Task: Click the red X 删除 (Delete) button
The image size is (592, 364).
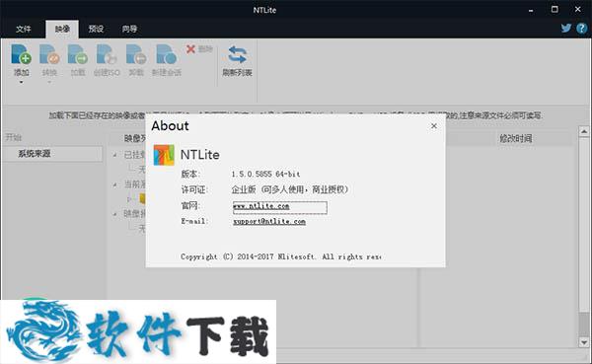Action: tap(199, 49)
